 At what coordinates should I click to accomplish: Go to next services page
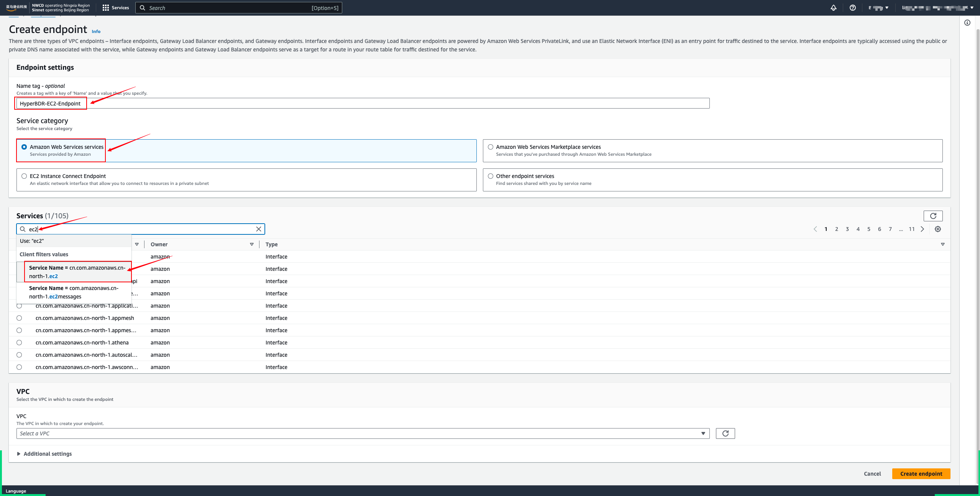[923, 229]
